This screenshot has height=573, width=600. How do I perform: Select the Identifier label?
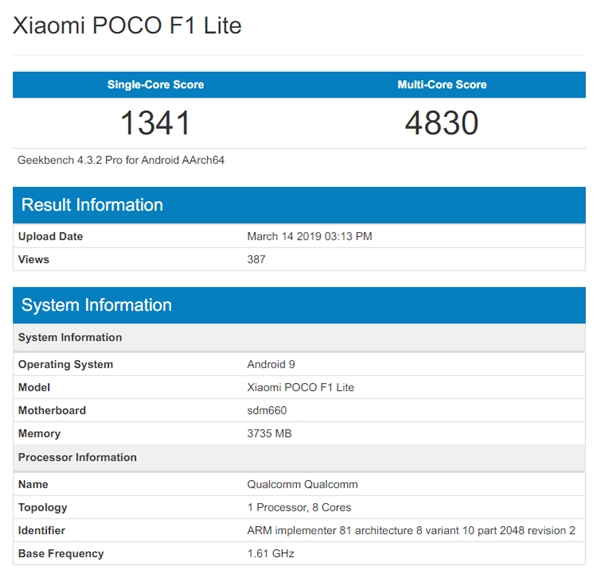pos(41,530)
